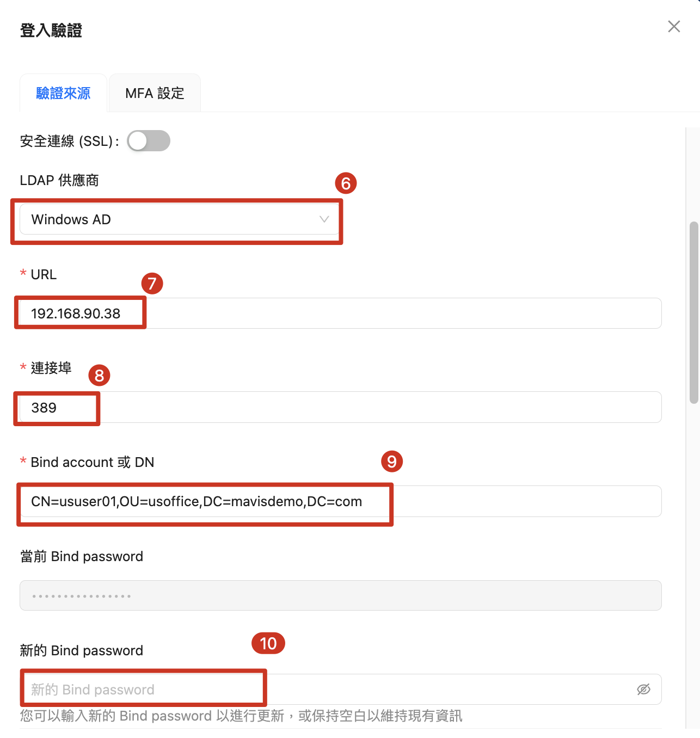Viewport: 700px width, 738px height.
Task: Switch to the MFA 設定 tab
Action: [155, 93]
